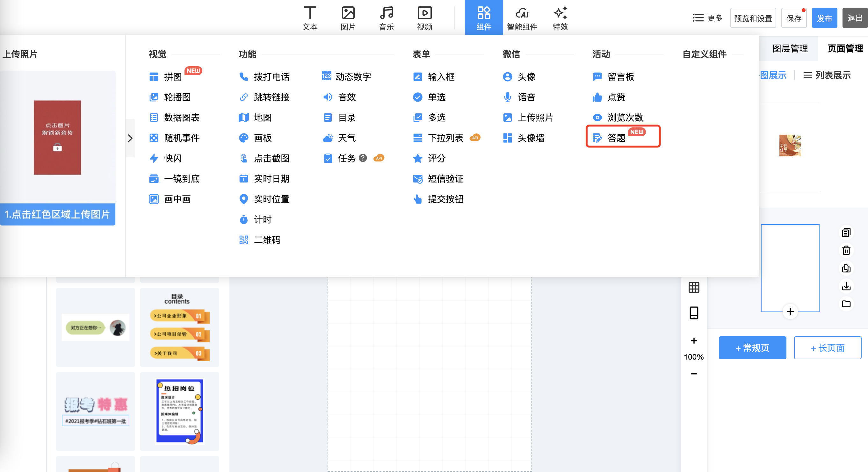Screen dimensions: 868x472
Task: Open the 智能组件 AI components
Action: click(x=522, y=18)
